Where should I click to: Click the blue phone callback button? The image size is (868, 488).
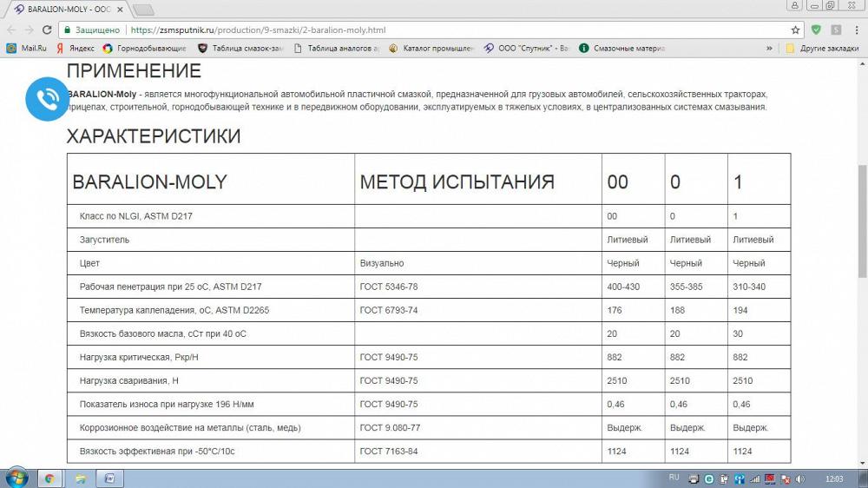point(47,99)
